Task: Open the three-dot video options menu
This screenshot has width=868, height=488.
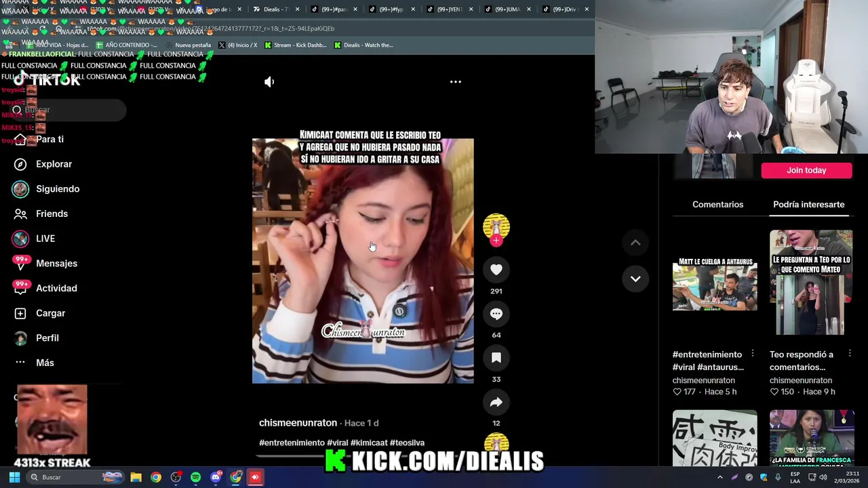Action: 456,82
